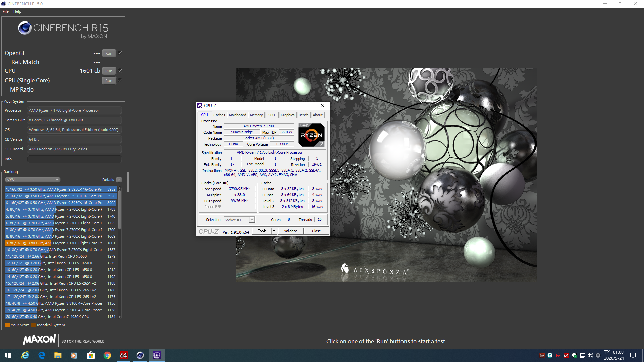Open the media player taskbar icon

(74, 355)
